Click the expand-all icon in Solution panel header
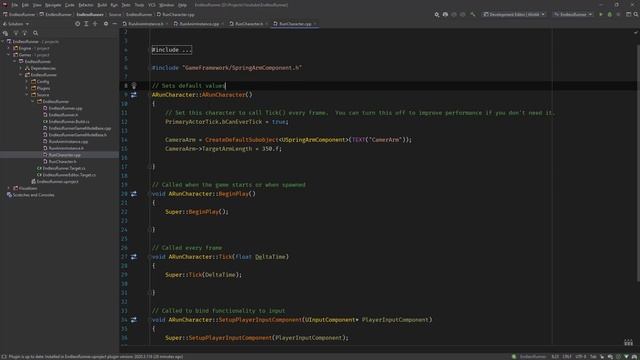Image resolution: width=640 pixels, height=360 pixels. coord(86,24)
